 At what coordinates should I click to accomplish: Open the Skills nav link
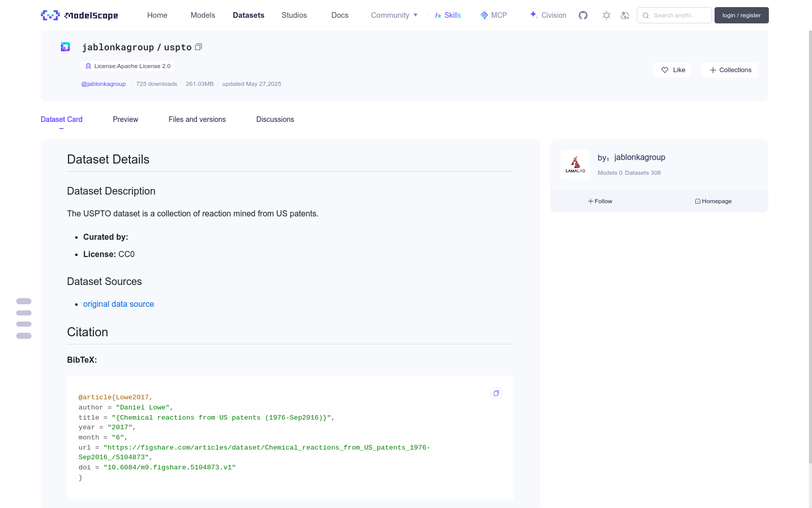[x=448, y=15]
